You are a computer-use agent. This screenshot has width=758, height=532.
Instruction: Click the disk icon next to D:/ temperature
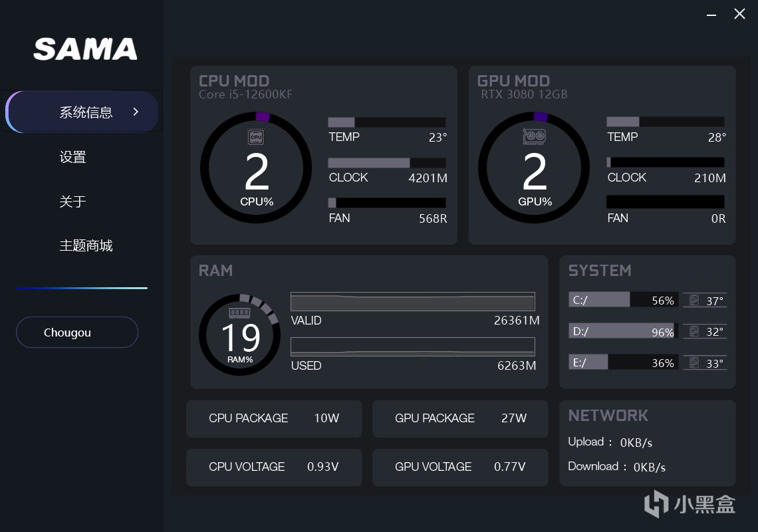click(694, 331)
